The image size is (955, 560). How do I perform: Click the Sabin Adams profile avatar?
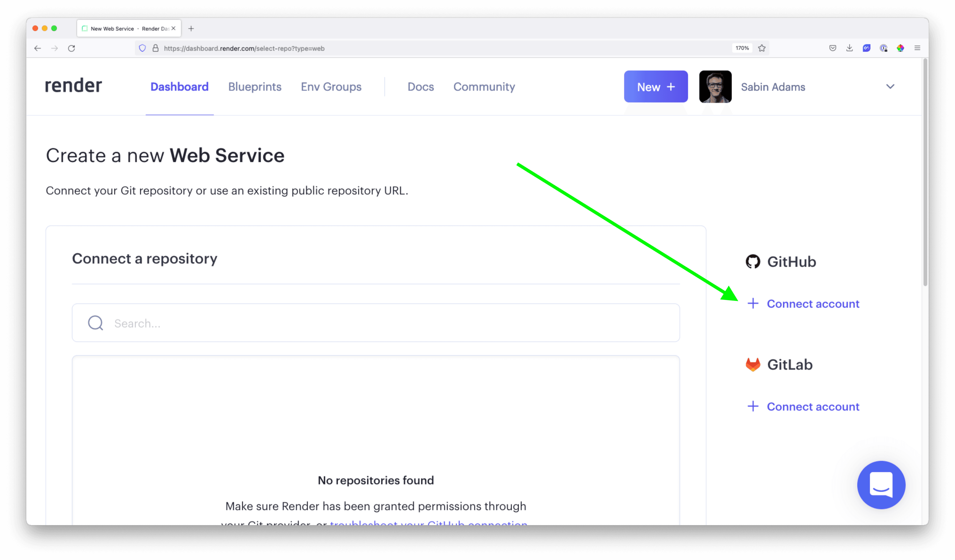tap(715, 87)
